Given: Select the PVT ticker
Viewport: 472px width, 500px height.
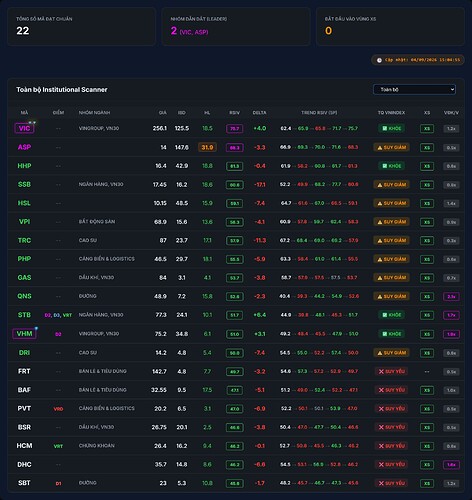Looking at the screenshot, I should click(24, 408).
